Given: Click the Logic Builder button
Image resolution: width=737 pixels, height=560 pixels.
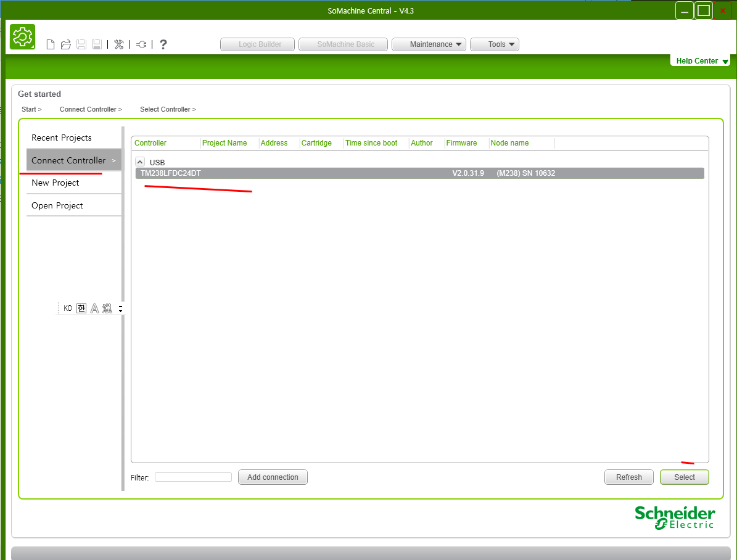Looking at the screenshot, I should point(258,44).
